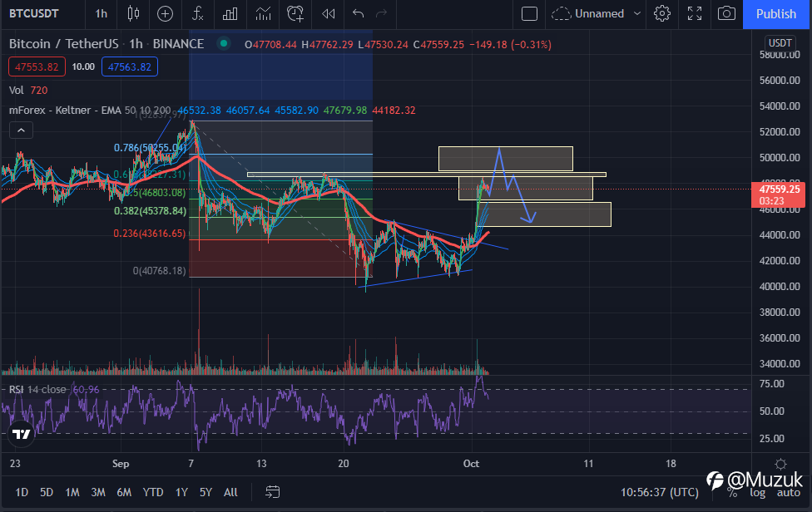
Task: Set range to 5Y
Action: pyautogui.click(x=206, y=492)
